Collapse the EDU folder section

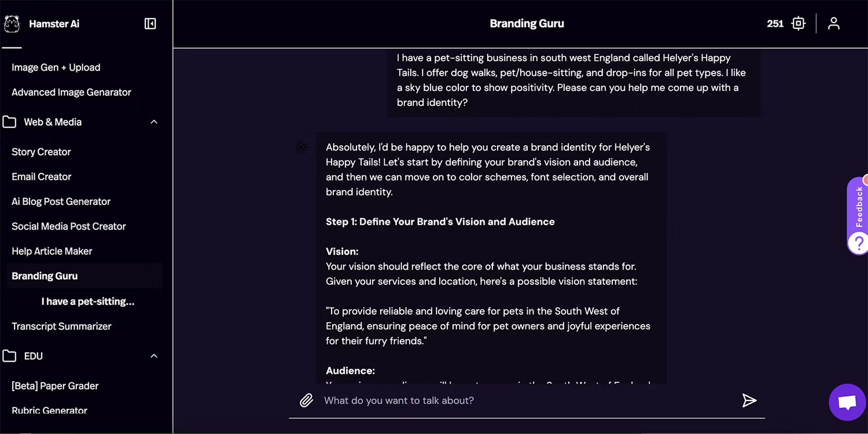point(154,356)
